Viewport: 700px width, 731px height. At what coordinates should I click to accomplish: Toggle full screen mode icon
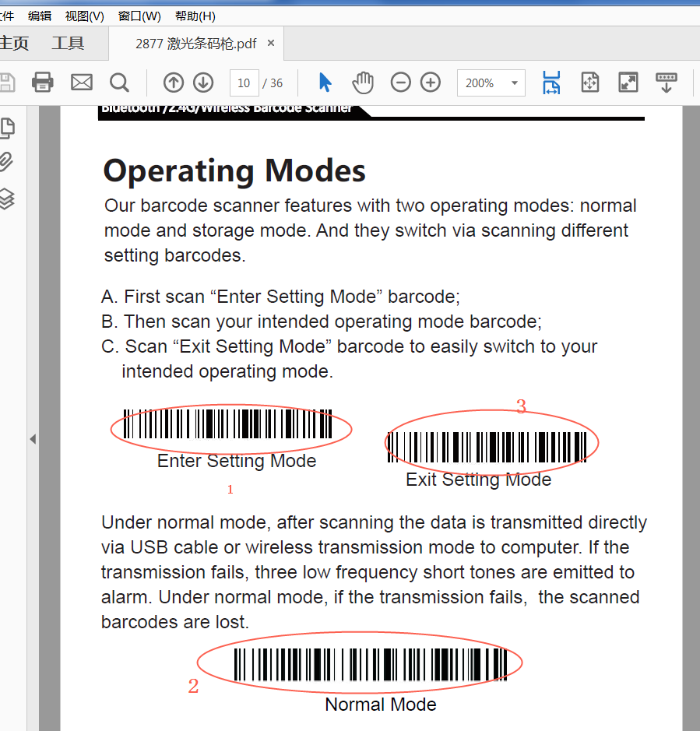[x=628, y=83]
